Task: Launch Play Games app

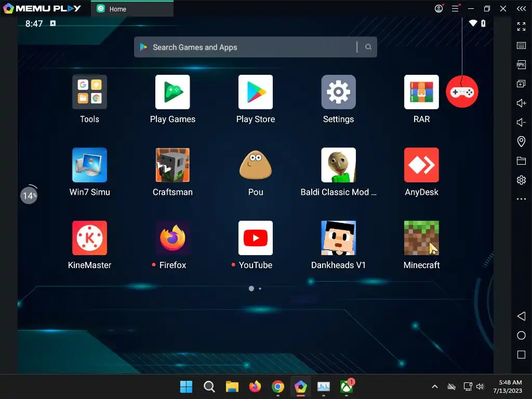Action: click(x=172, y=92)
